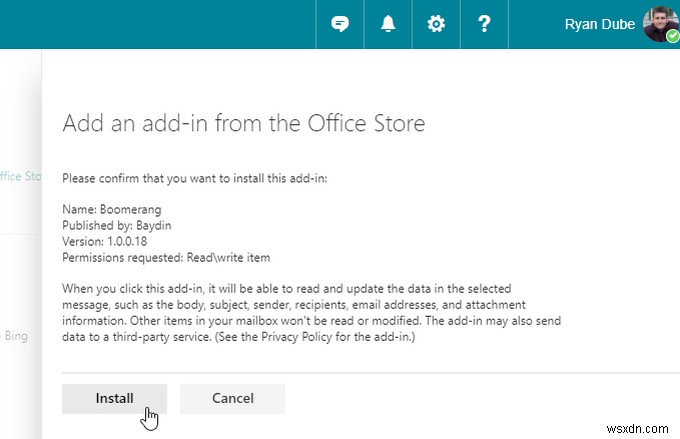Screen dimensions: 680x439
Task: Open the notifications bell
Action: coord(388,24)
